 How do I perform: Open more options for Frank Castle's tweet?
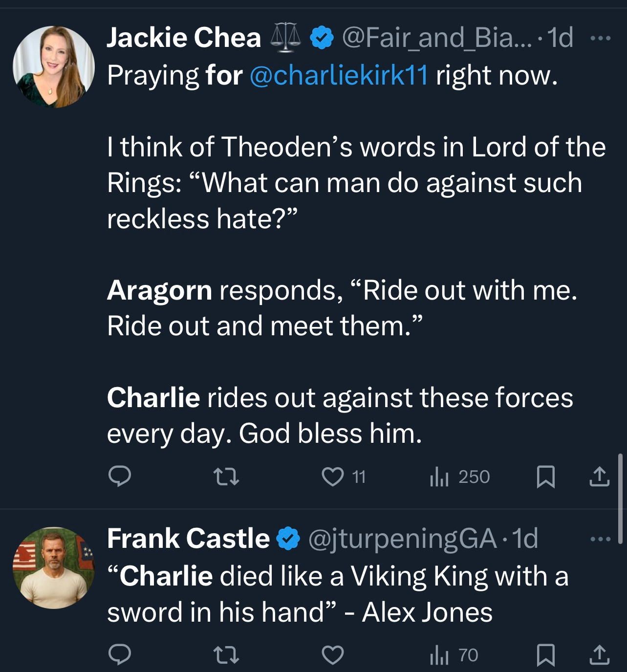click(600, 539)
